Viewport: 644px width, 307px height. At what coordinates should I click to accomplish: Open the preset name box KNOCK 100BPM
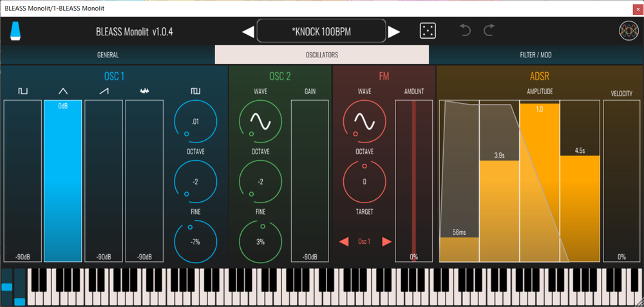point(321,31)
